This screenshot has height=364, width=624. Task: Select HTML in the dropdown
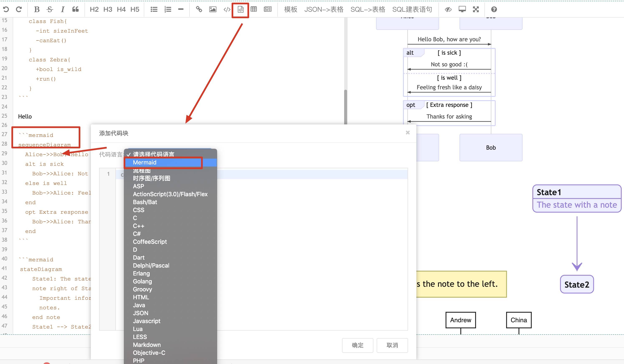pyautogui.click(x=170, y=297)
